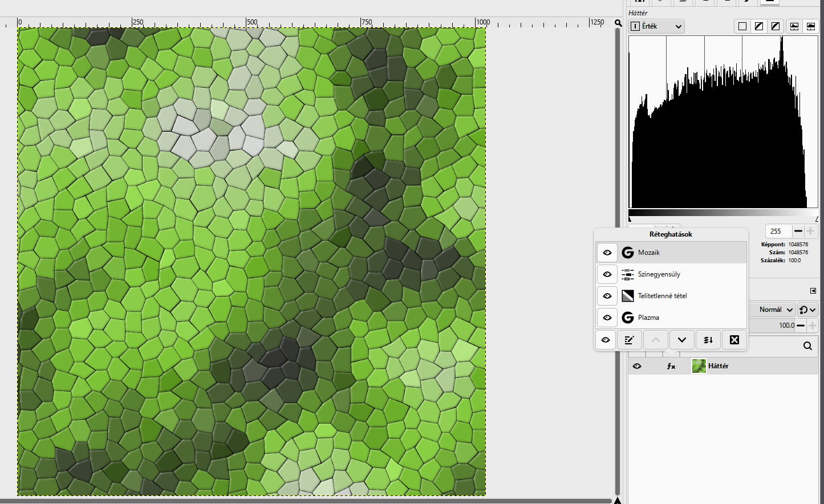Screen dimensions: 824x504
Task: Choose the linear-light diagonal icon
Action: point(759,26)
